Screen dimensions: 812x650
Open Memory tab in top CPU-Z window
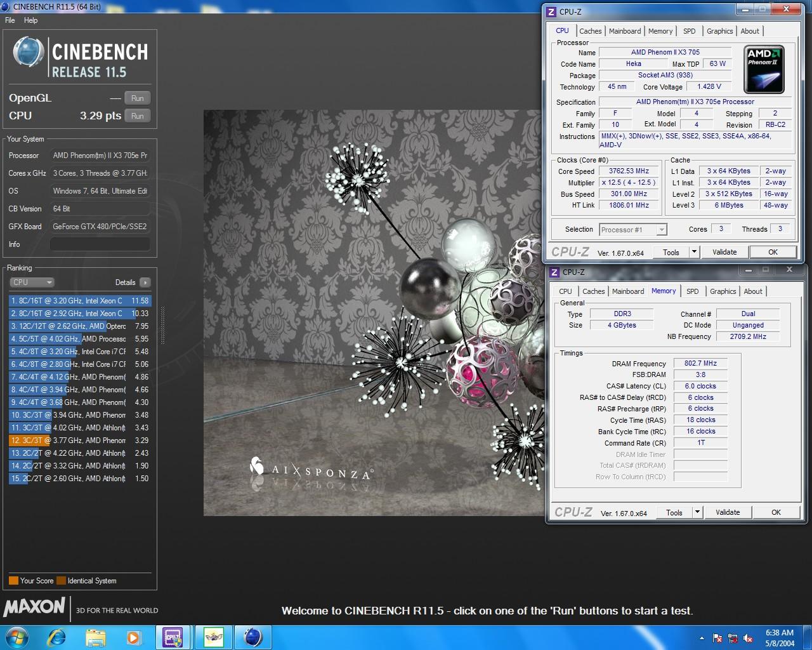click(x=660, y=31)
